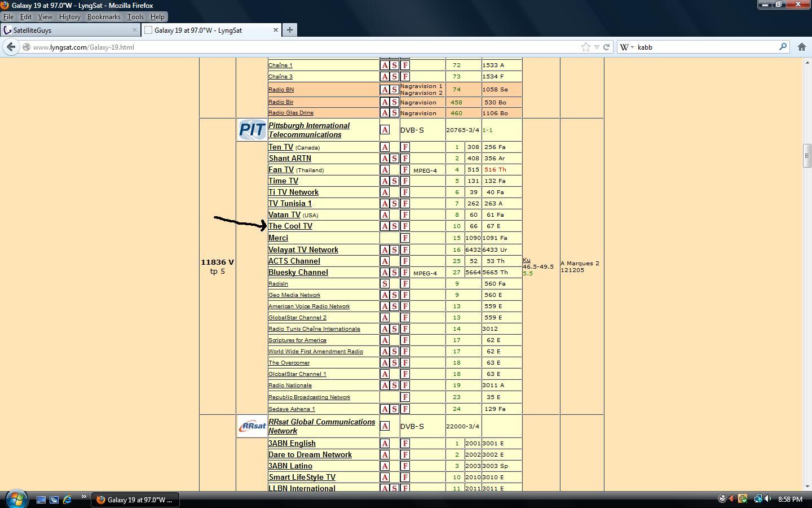Open the Bluesky Channel link
This screenshot has width=812, height=508.
(298, 273)
